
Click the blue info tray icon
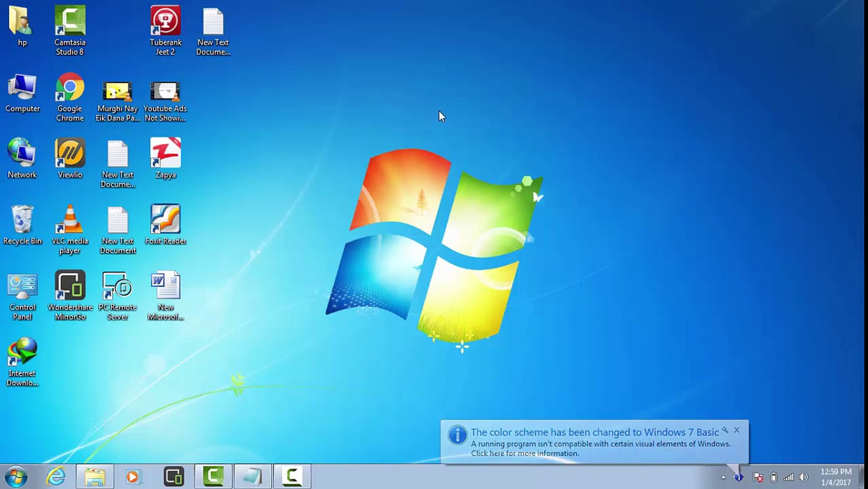point(739,477)
